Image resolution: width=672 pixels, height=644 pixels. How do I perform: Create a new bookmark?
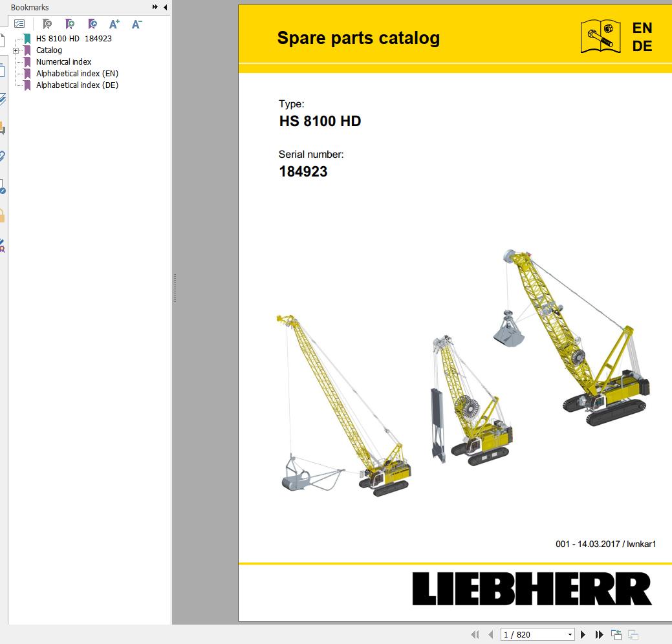[x=70, y=23]
